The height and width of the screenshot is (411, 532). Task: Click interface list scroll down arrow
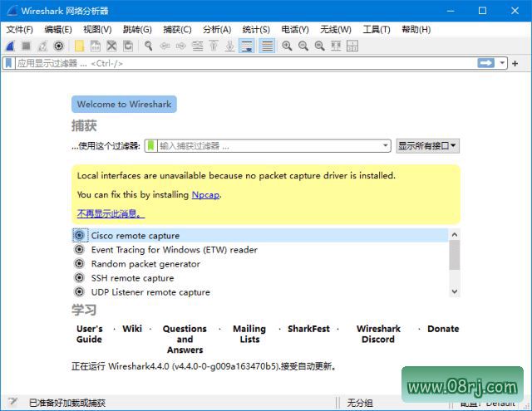(455, 291)
